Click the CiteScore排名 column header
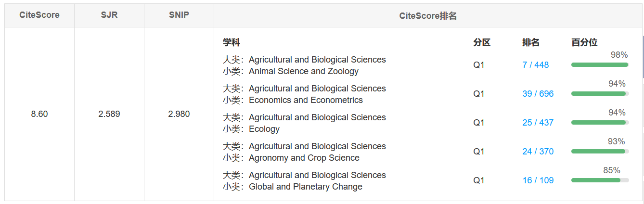Viewport: 644px width, 204px height. 428,16
